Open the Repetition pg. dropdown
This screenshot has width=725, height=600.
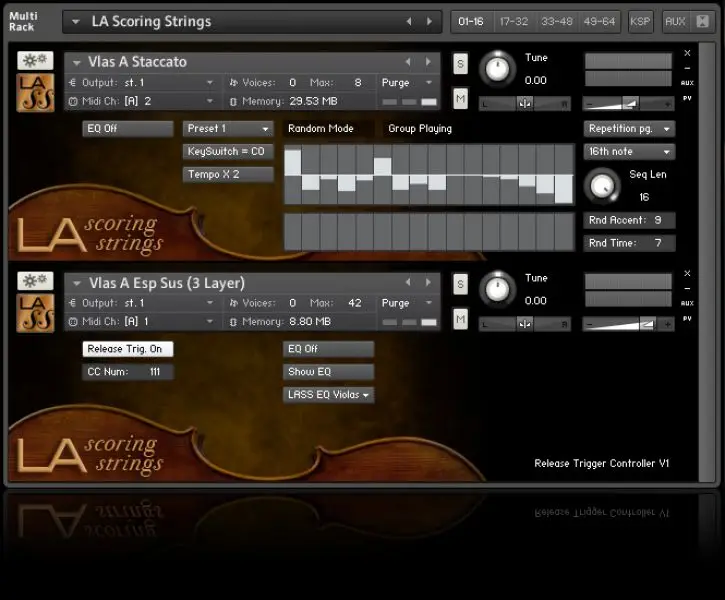(629, 129)
